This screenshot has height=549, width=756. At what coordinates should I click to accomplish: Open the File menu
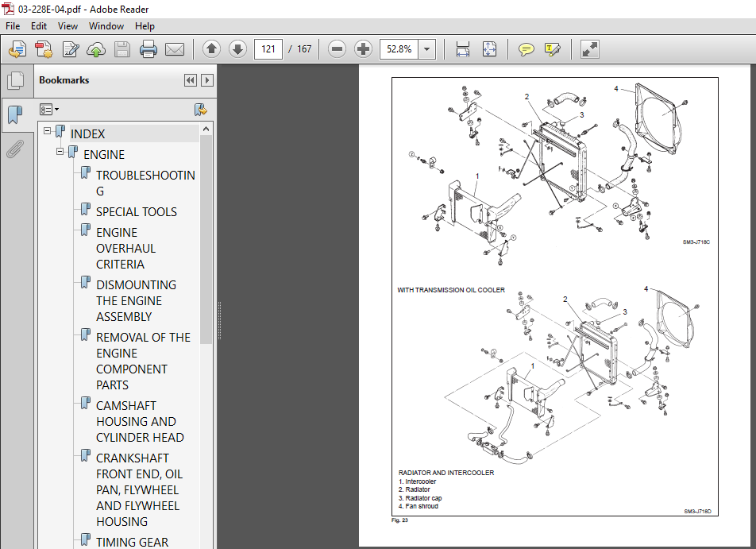pyautogui.click(x=13, y=26)
